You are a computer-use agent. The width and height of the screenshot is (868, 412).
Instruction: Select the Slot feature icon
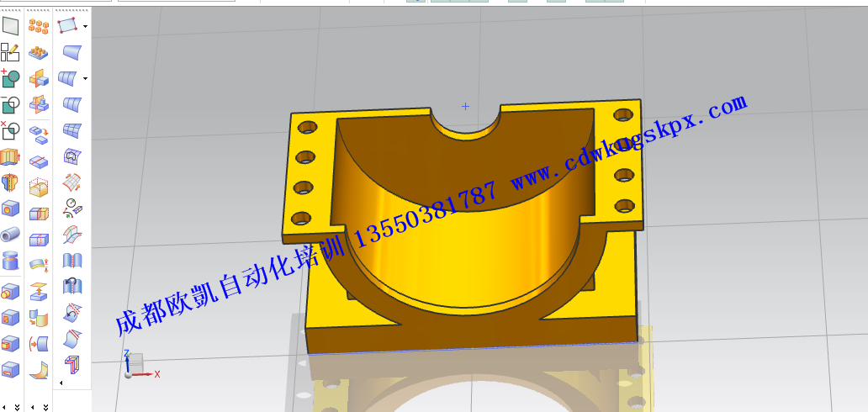point(11,369)
